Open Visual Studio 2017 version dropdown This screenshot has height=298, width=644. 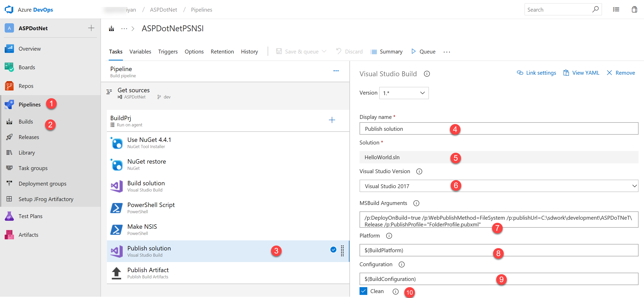(x=499, y=186)
